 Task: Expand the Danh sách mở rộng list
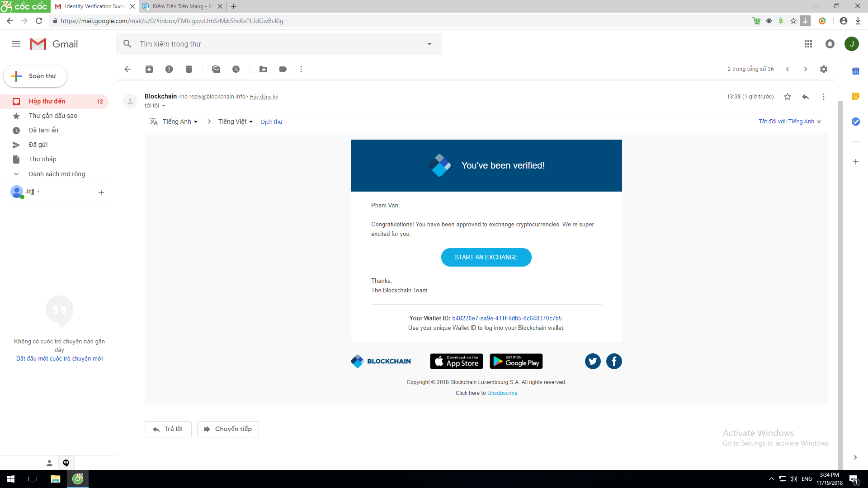pos(57,174)
